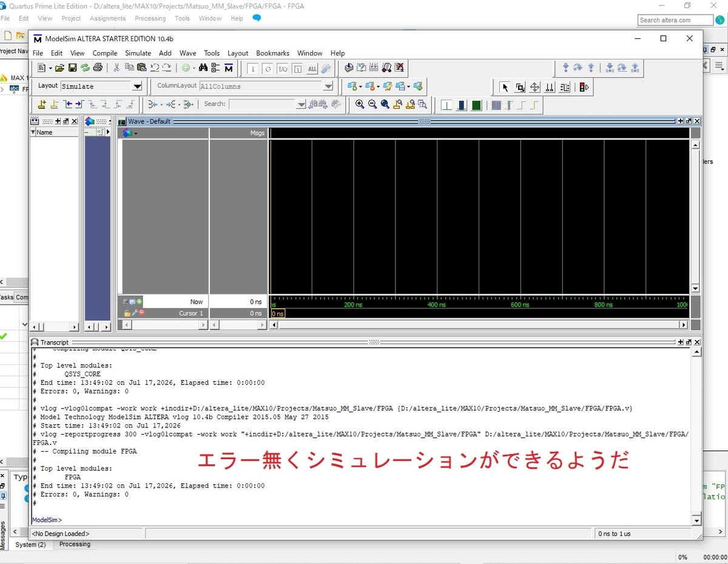Click the Find Previous Transition icon
The width and height of the screenshot is (728, 564).
point(68,104)
